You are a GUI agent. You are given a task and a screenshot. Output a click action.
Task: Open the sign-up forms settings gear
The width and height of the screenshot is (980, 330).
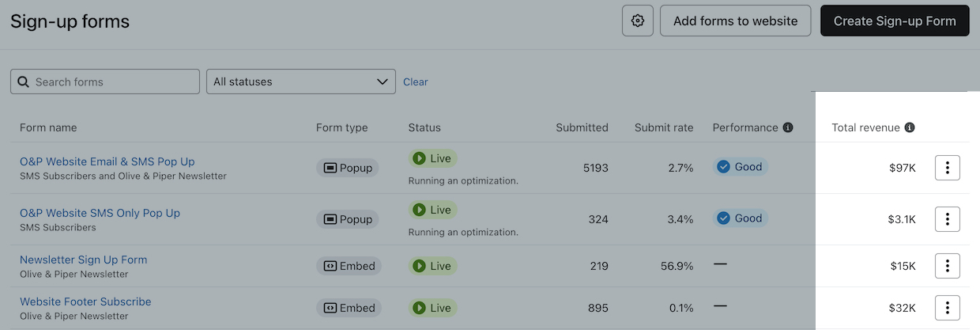pos(638,21)
